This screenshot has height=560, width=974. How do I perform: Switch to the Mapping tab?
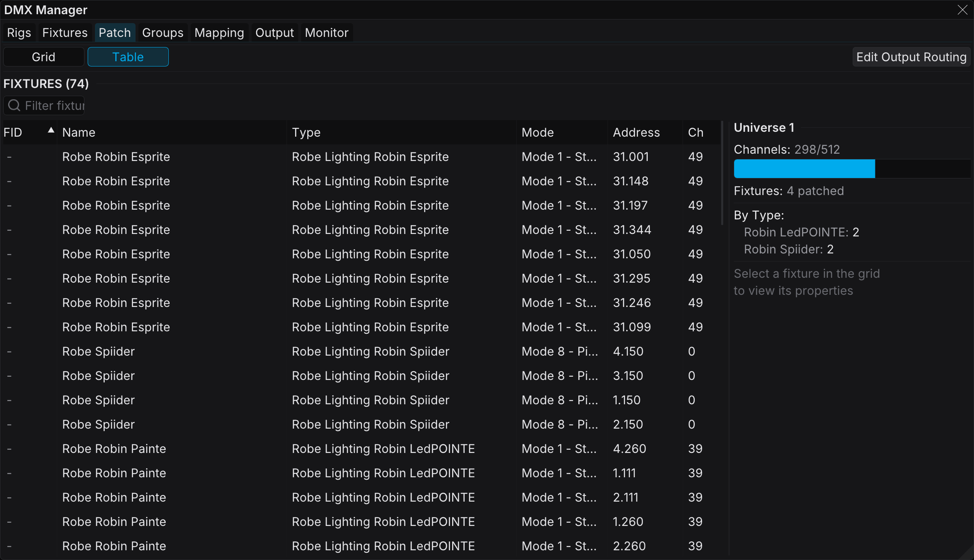coord(219,33)
